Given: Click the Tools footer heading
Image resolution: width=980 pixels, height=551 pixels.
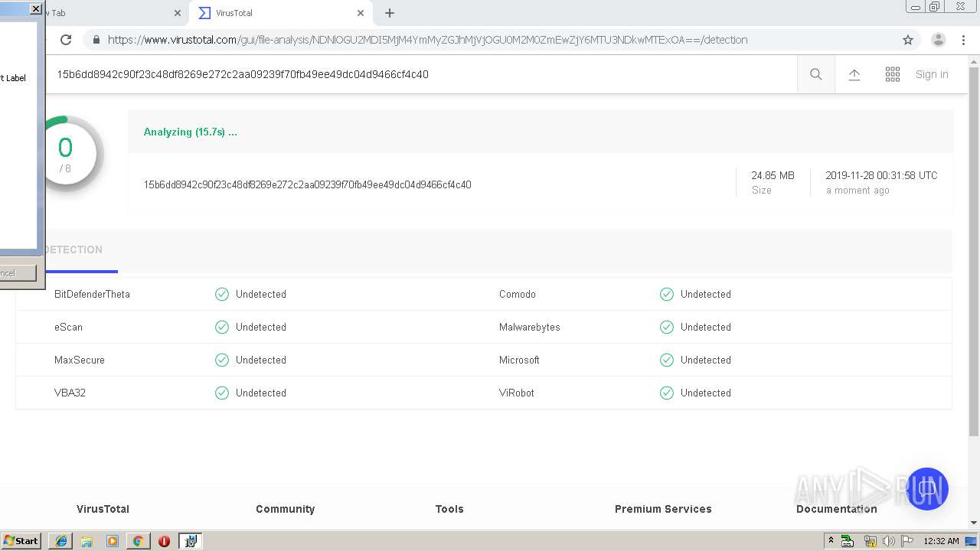Looking at the screenshot, I should pyautogui.click(x=449, y=509).
